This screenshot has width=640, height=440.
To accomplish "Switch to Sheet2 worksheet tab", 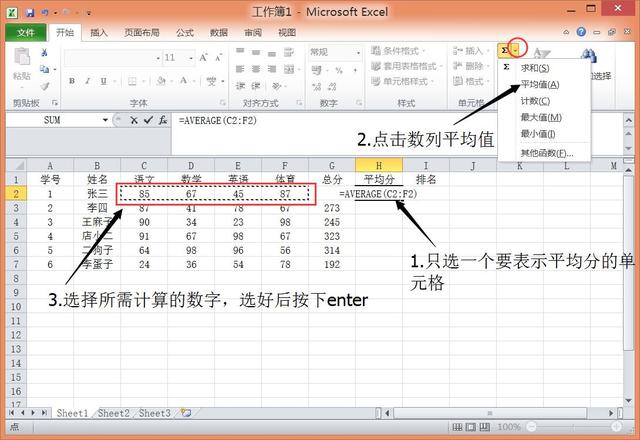I will point(113,413).
